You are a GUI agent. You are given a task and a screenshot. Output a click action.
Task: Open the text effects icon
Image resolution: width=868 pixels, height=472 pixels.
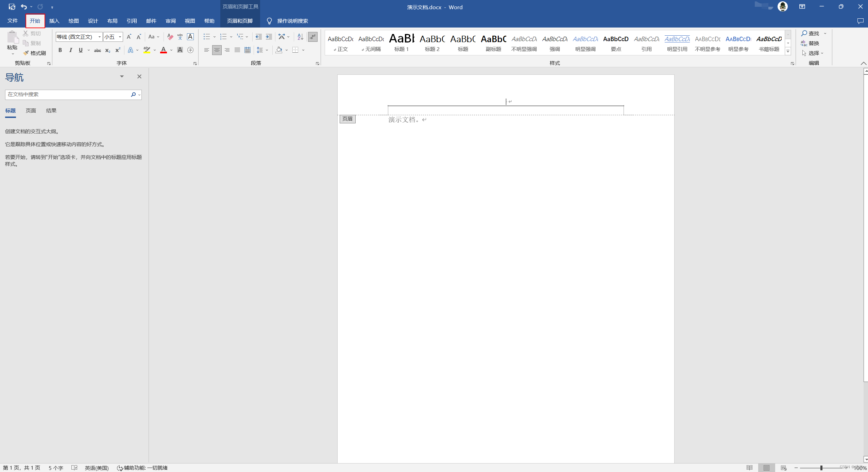click(x=131, y=50)
